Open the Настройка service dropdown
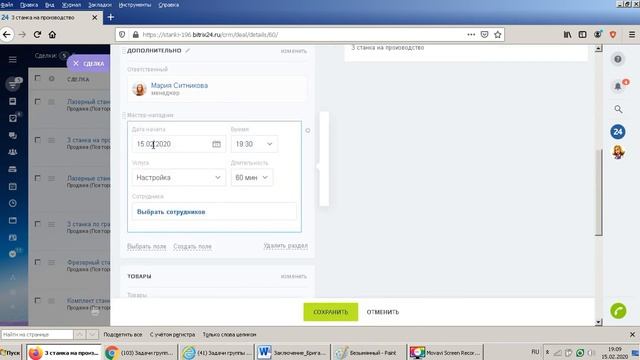 pyautogui.click(x=178, y=178)
